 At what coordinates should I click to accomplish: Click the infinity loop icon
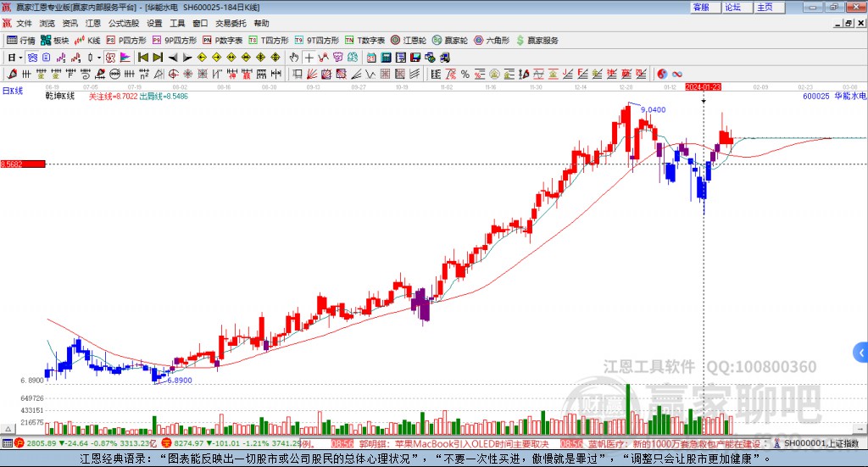[677, 74]
